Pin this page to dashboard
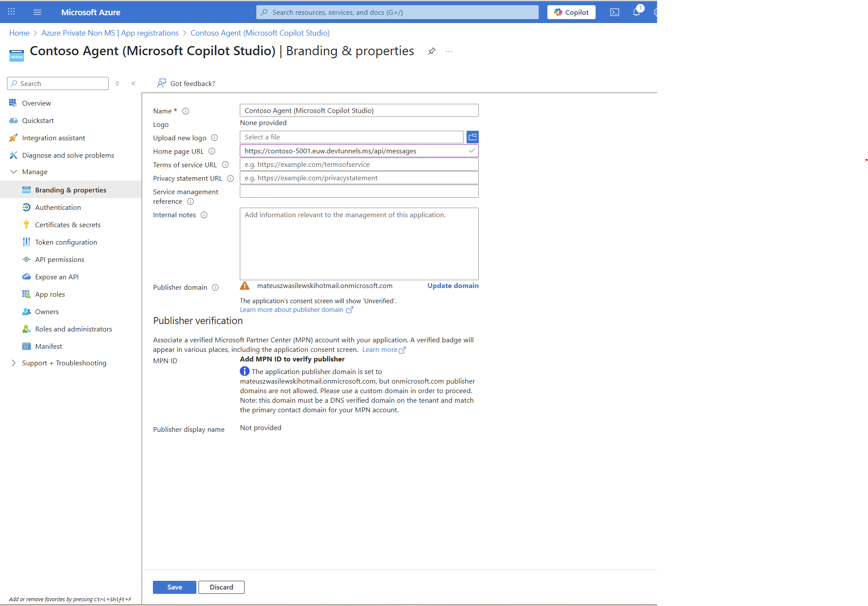 click(431, 51)
